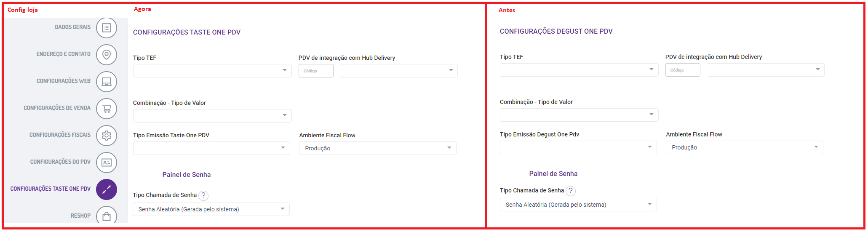
Task: Click the purple Taste One PDV arrows icon
Action: pos(107,189)
